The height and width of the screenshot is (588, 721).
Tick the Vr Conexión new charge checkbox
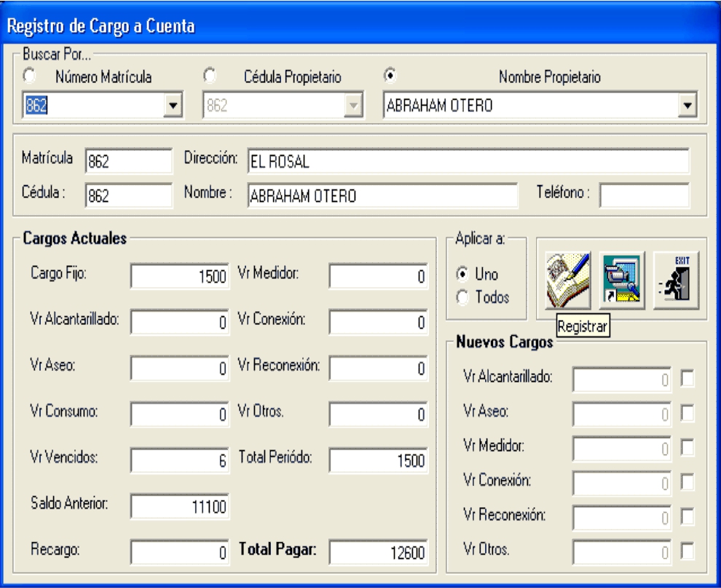687,482
